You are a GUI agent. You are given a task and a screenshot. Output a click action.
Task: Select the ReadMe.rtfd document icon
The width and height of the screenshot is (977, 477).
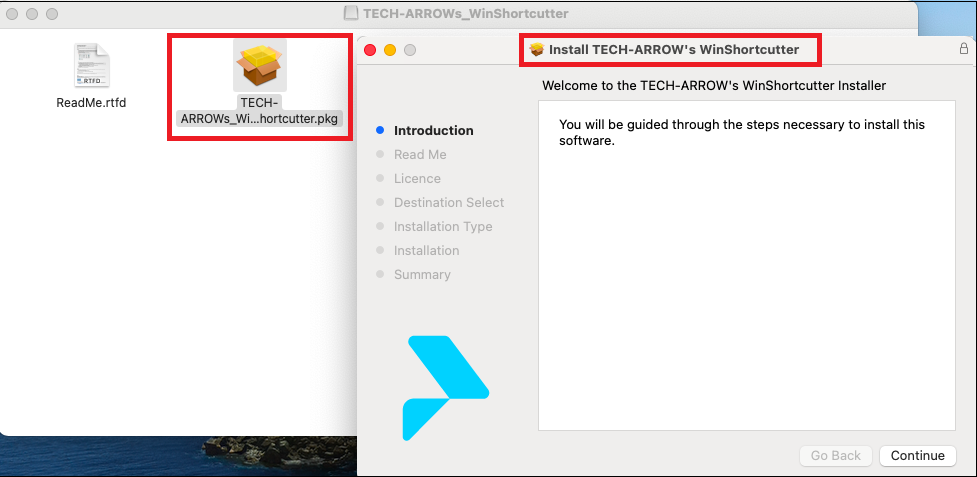point(91,66)
